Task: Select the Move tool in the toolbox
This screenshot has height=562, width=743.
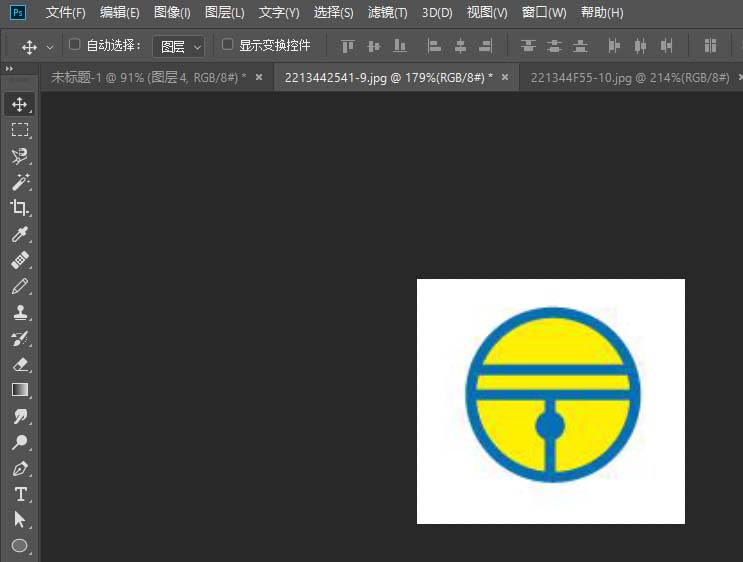Action: (x=19, y=104)
